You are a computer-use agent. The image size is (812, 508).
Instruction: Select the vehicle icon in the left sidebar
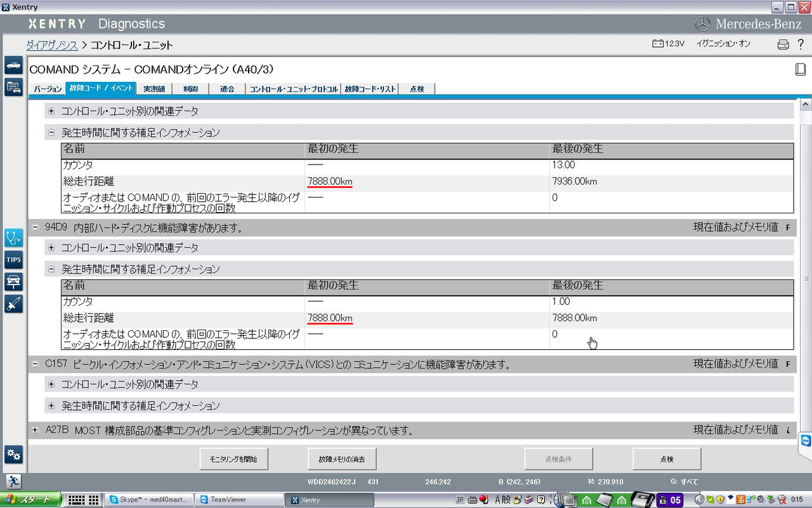click(x=13, y=65)
